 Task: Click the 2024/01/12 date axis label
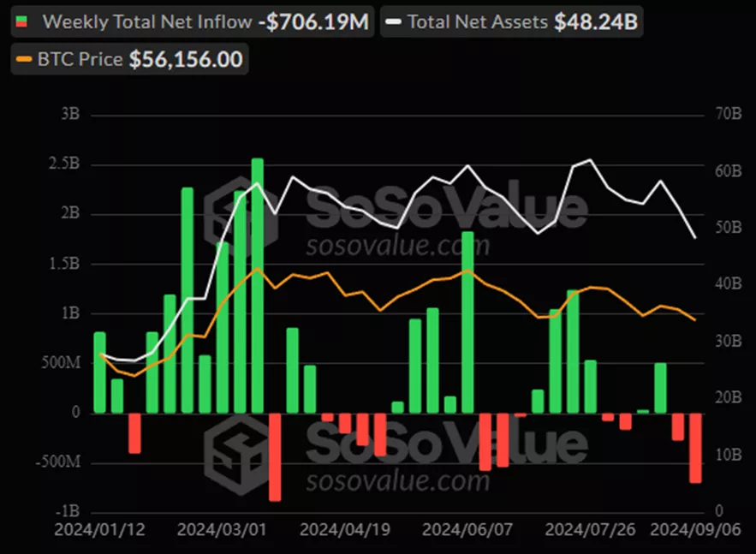point(100,529)
